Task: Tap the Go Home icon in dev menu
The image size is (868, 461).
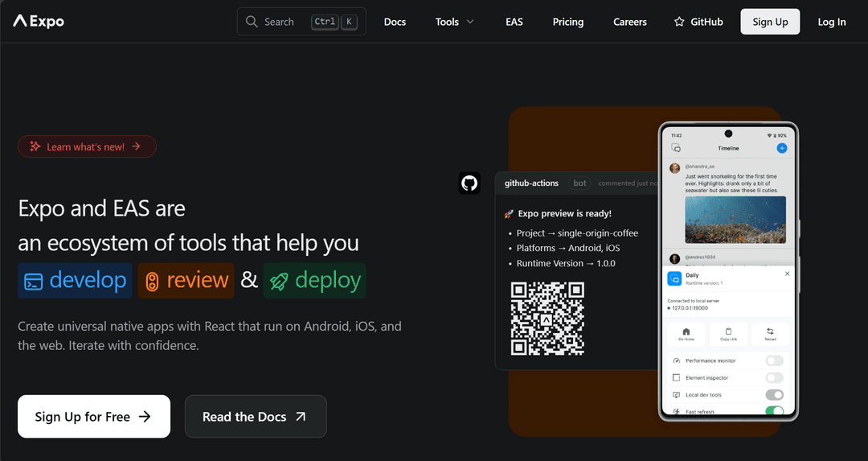Action: click(686, 331)
